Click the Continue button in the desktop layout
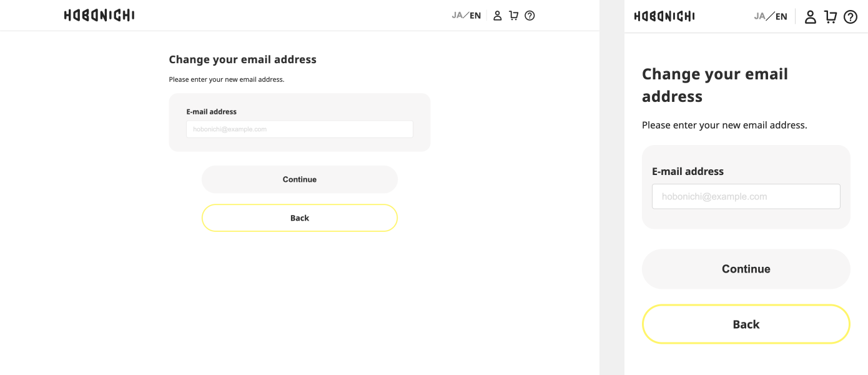This screenshot has height=375, width=868. pyautogui.click(x=300, y=179)
